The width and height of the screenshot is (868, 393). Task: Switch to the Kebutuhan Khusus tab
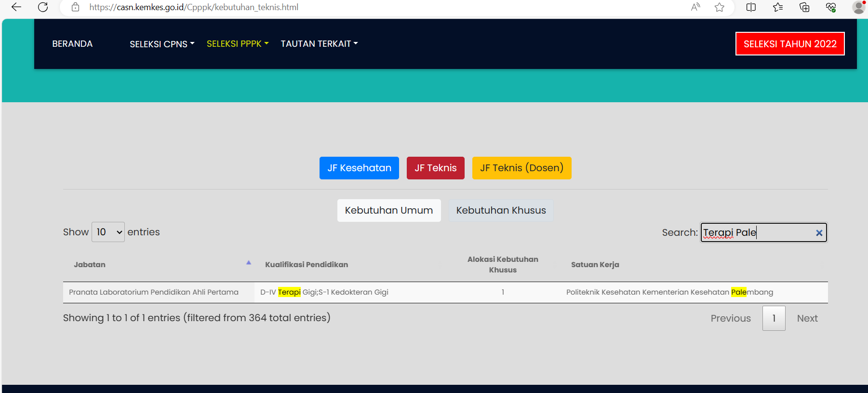501,211
